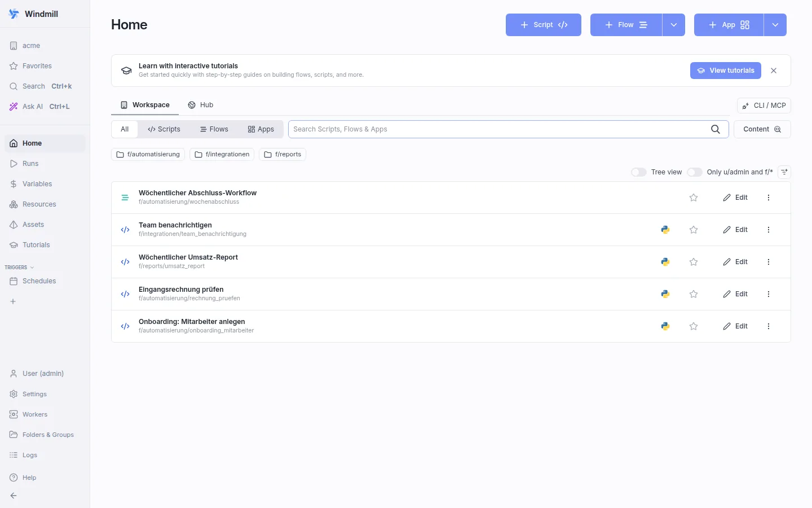This screenshot has width=812, height=508.
Task: Filter by folder f/automatisierung
Action: tap(148, 154)
